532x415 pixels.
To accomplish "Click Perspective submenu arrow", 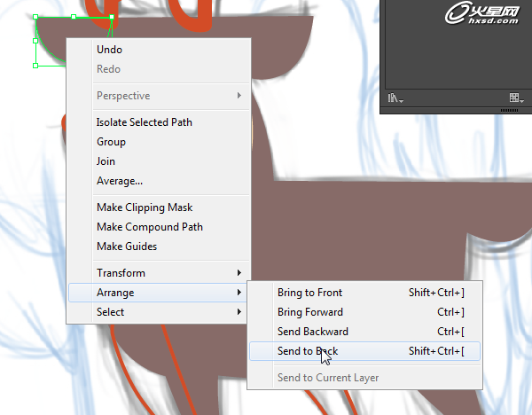I will pos(239,96).
